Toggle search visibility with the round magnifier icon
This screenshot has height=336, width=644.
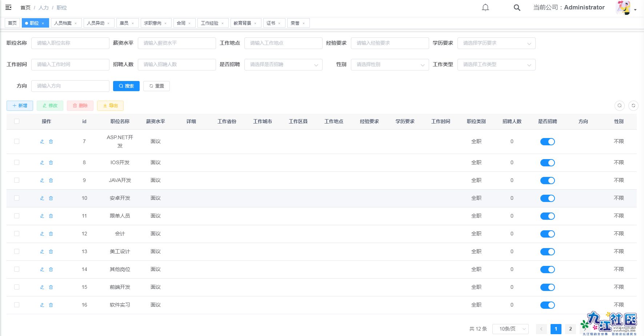[x=619, y=106]
